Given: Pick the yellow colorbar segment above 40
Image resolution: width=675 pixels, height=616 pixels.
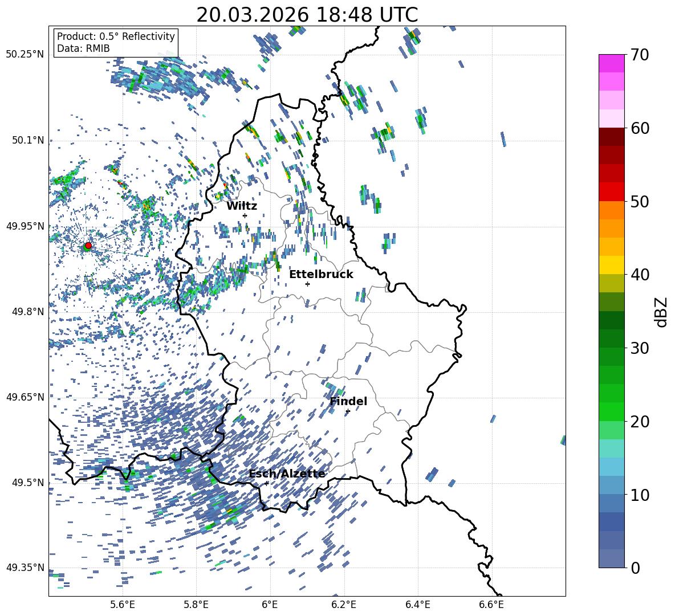Looking at the screenshot, I should [612, 265].
